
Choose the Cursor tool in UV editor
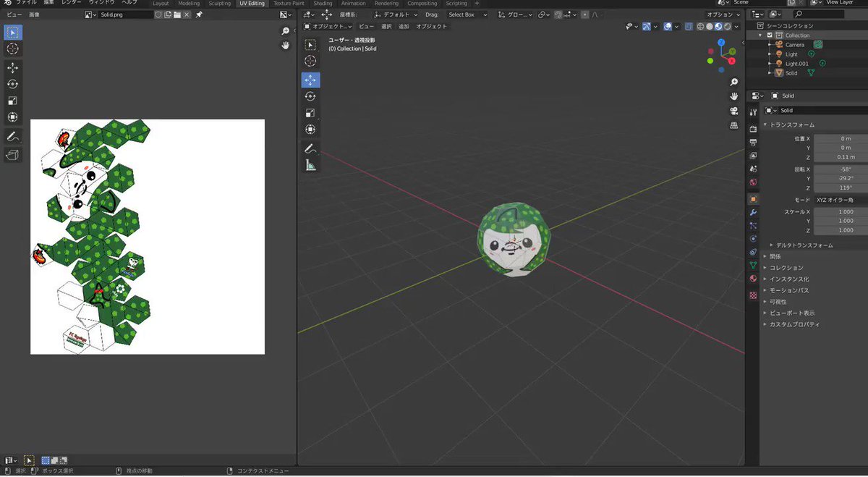click(12, 48)
